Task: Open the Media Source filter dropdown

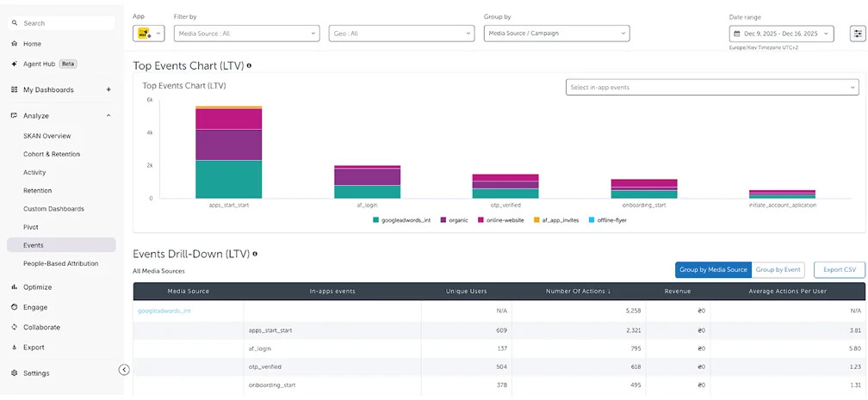Action: tap(246, 34)
